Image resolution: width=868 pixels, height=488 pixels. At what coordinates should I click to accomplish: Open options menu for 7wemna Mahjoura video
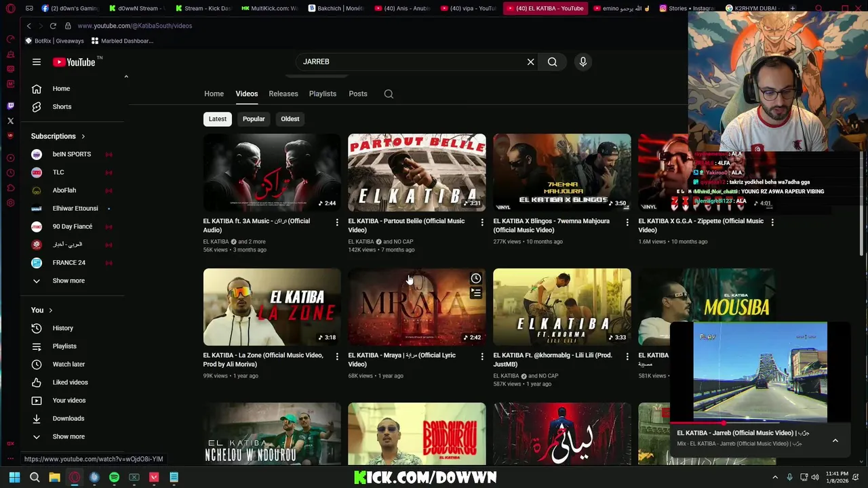[627, 222]
